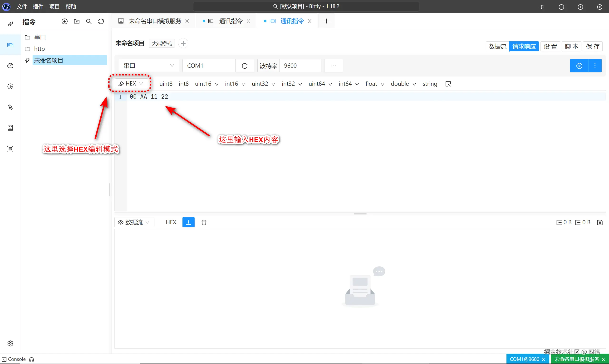
Task: Open the 插件 menu
Action: coord(38,7)
